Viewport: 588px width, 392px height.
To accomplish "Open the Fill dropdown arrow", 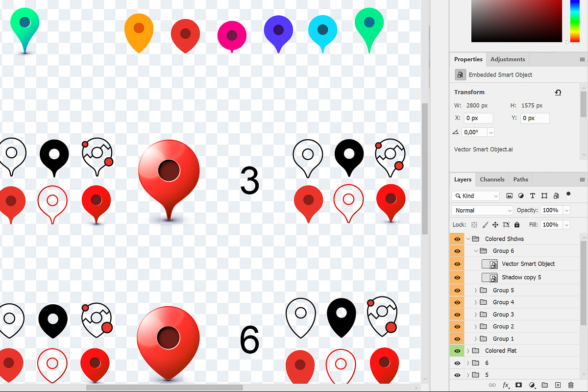I will (567, 224).
